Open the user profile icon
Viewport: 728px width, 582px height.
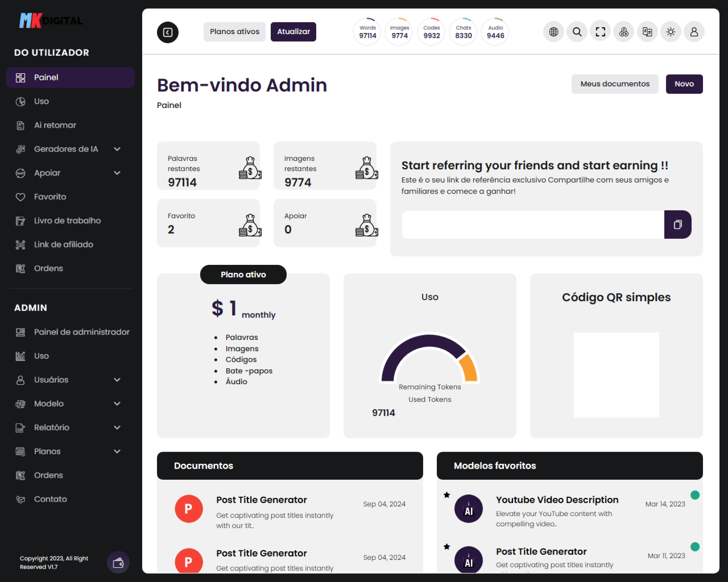[694, 32]
